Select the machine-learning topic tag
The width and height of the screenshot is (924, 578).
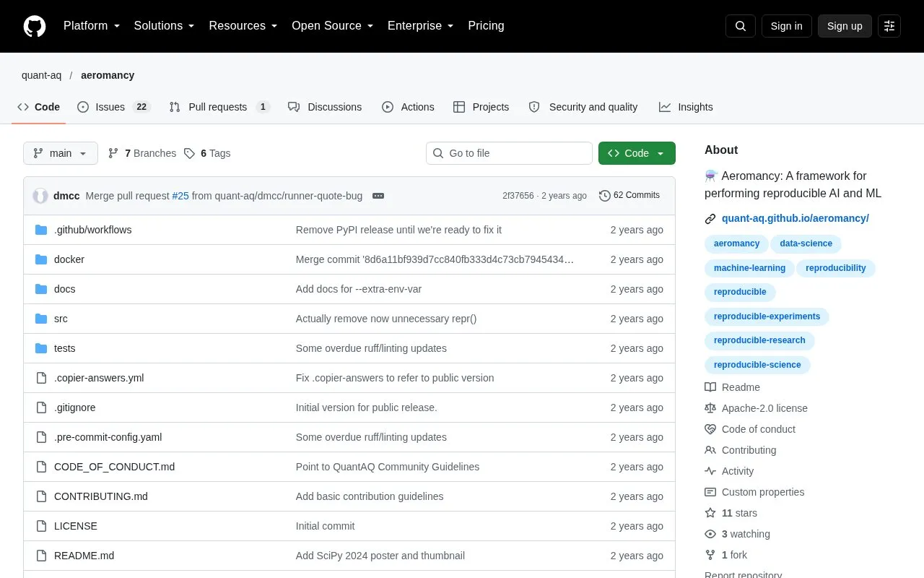749,268
